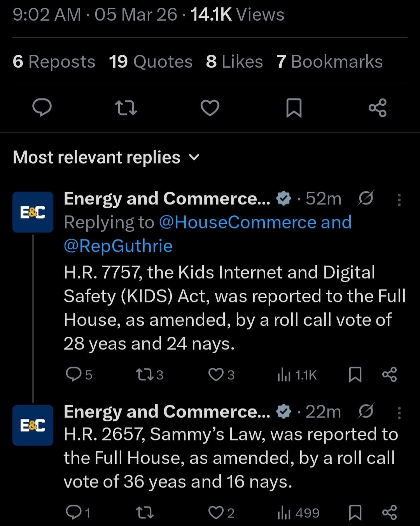Like the H.R. 7757 KIDS Act reply
The height and width of the screenshot is (526, 420).
(x=216, y=374)
